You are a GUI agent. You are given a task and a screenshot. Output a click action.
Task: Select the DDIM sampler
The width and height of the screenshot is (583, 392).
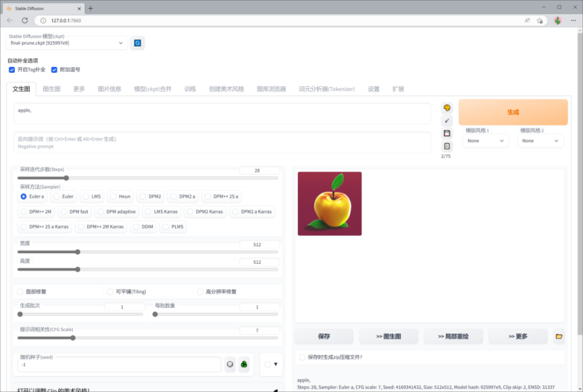(x=143, y=227)
